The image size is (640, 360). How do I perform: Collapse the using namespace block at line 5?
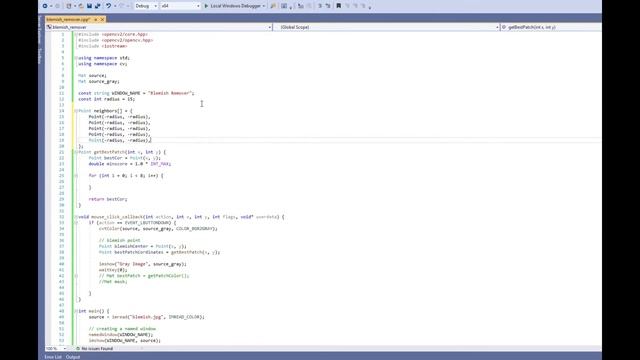(x=76, y=58)
